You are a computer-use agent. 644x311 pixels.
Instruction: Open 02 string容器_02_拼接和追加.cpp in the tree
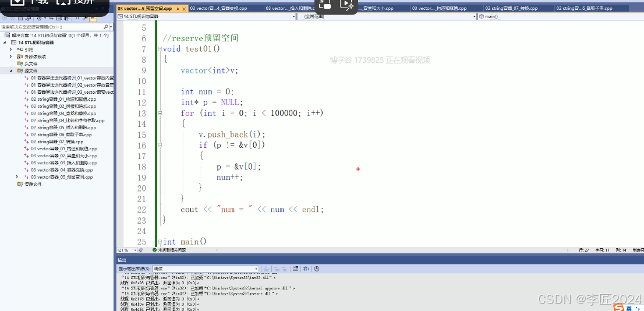tap(63, 107)
